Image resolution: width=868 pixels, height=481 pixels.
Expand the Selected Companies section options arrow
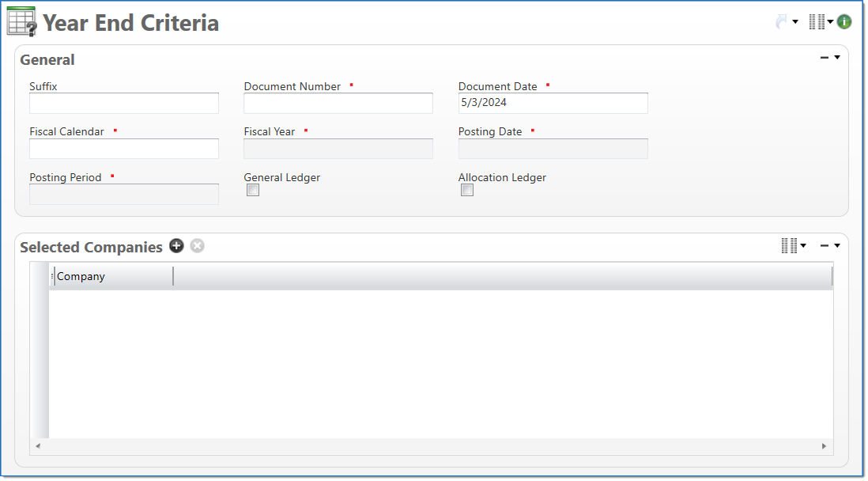tap(837, 246)
